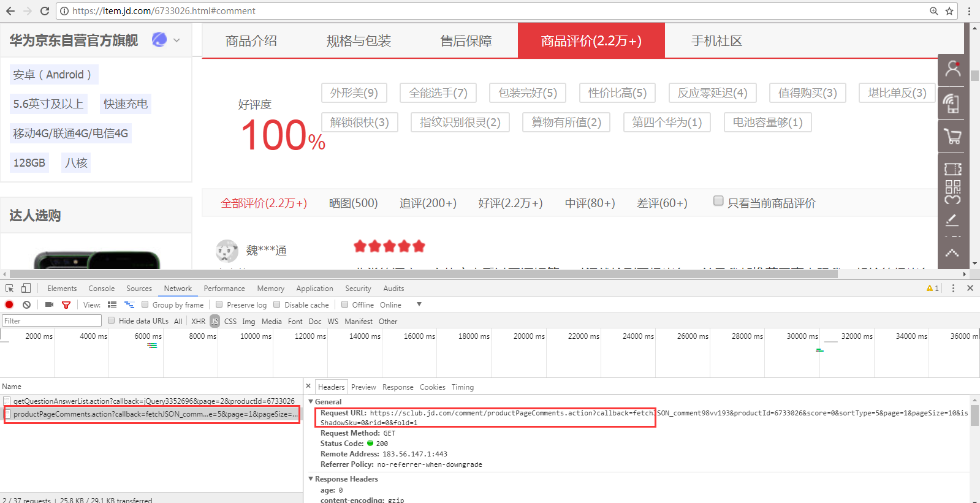Open DevTools warnings indicator

point(933,288)
